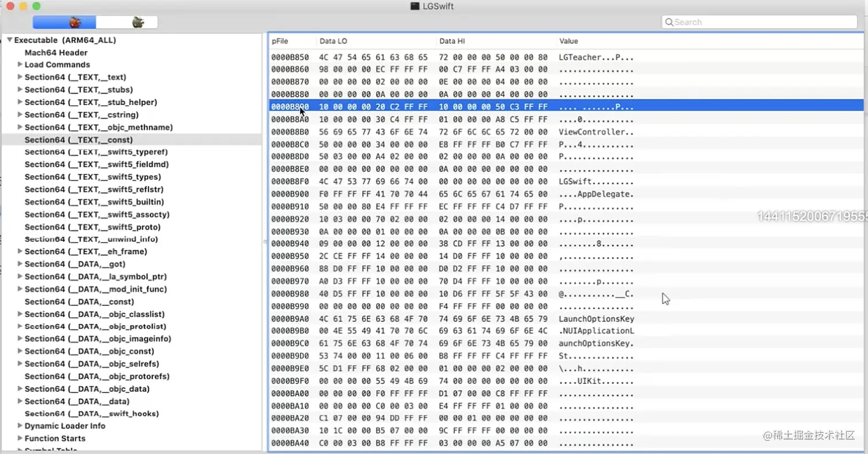Click the value "ViewController.."
Image resolution: width=868 pixels, height=454 pixels.
(596, 132)
